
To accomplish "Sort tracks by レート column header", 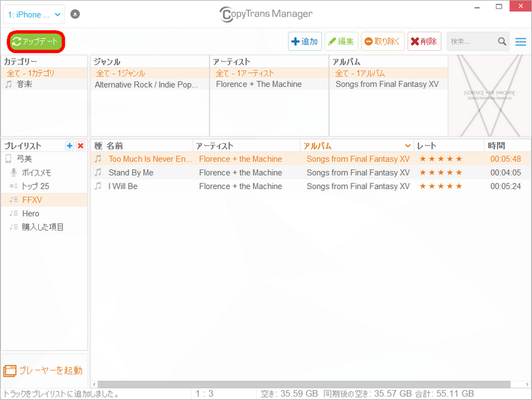I will click(x=449, y=146).
